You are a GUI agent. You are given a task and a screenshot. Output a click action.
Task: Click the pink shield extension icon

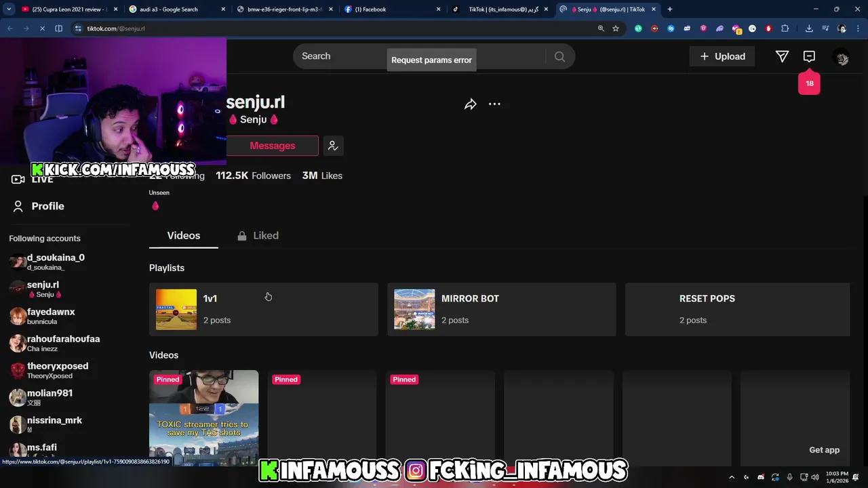coord(703,28)
